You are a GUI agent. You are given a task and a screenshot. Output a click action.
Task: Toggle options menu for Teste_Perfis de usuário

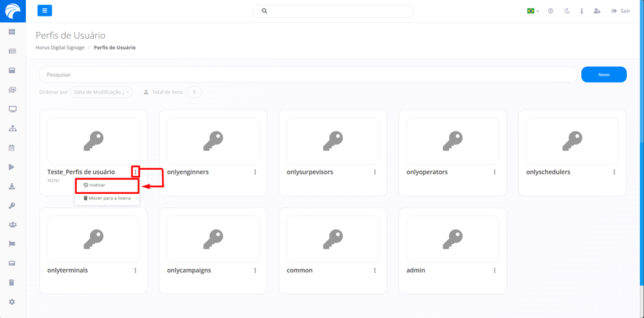click(136, 172)
